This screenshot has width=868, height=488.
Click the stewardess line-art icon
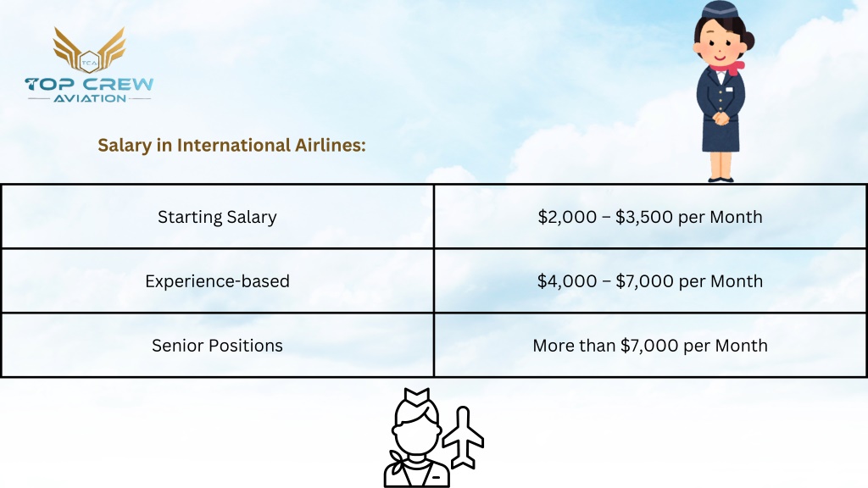point(417,438)
